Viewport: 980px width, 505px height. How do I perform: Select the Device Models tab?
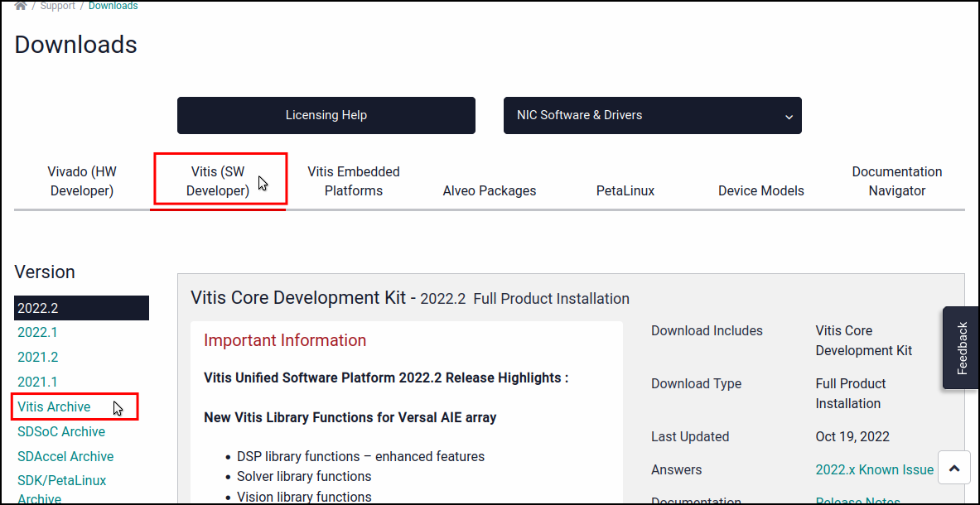(761, 190)
